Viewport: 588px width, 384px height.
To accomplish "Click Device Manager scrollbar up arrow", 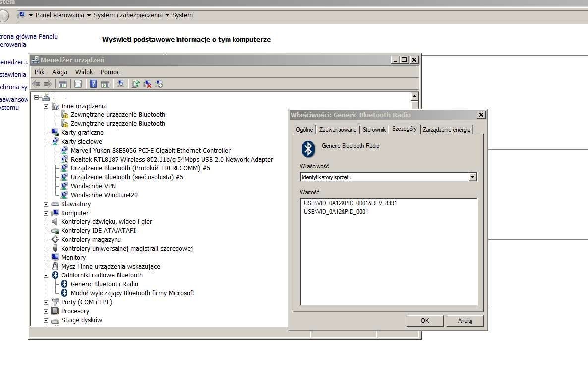I will [x=414, y=96].
